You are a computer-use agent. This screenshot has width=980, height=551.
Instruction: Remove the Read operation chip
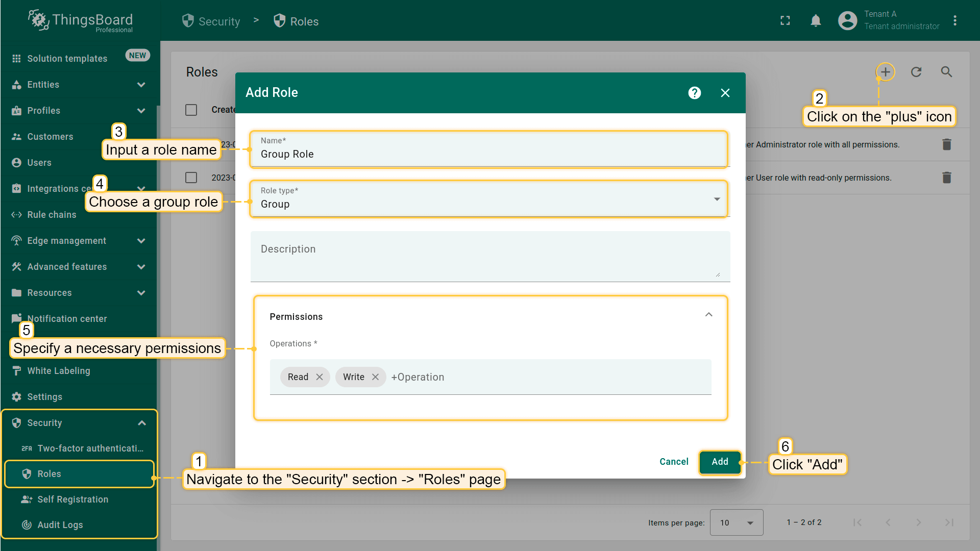pos(320,377)
